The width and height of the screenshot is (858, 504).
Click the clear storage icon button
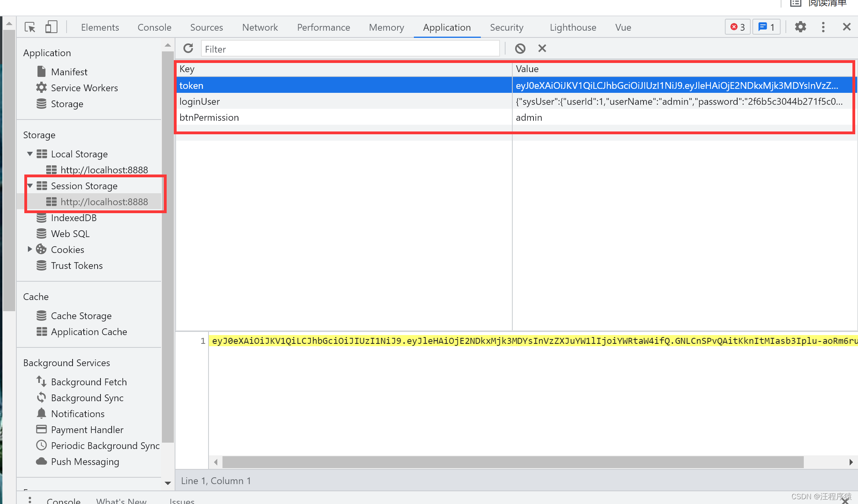coord(521,49)
